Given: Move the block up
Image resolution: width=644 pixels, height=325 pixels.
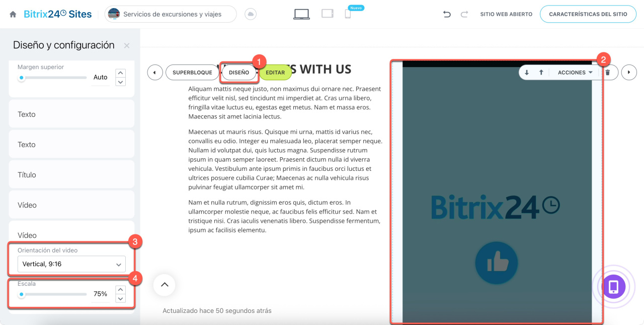Looking at the screenshot, I should 541,73.
